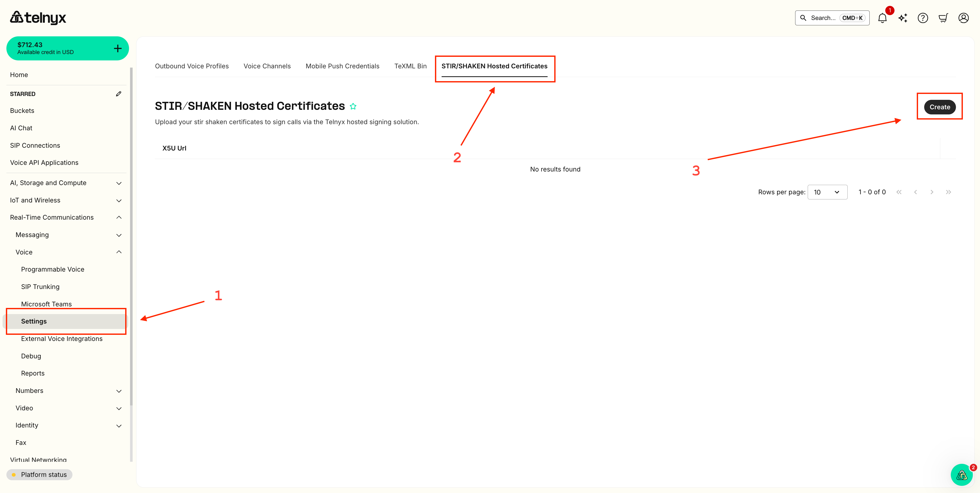Click the AI sparkle assistant icon

(x=903, y=18)
